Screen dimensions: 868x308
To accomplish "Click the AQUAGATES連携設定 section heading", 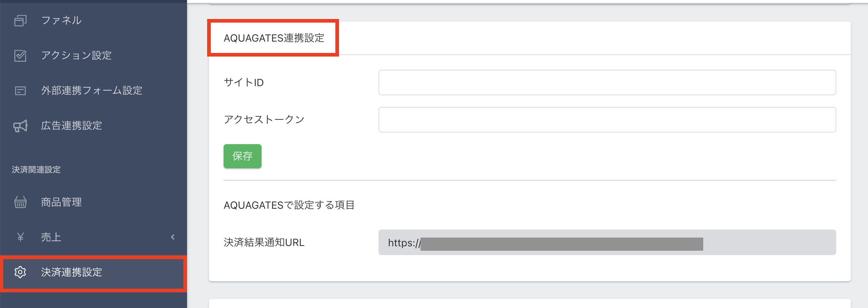I will [x=274, y=38].
